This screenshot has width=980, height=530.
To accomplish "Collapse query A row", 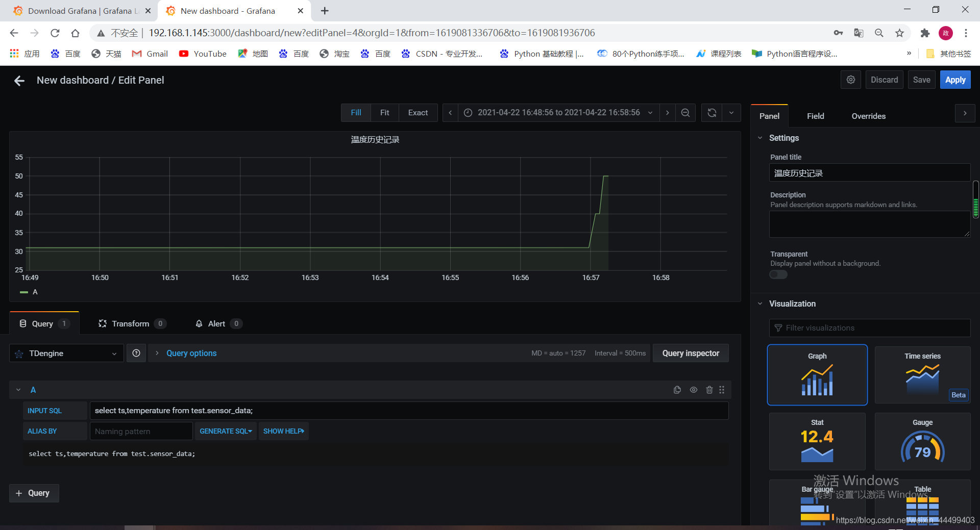I will click(x=18, y=390).
